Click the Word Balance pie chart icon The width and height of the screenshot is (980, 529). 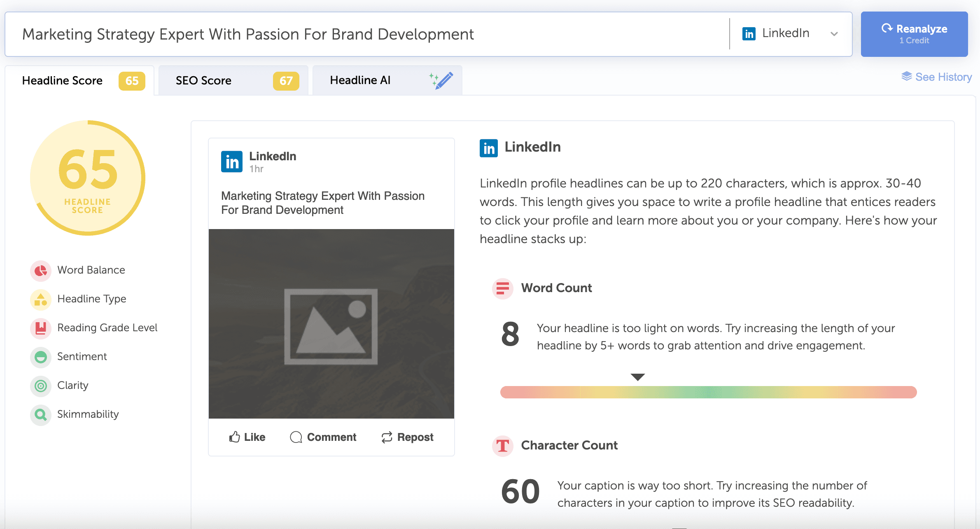[40, 271]
